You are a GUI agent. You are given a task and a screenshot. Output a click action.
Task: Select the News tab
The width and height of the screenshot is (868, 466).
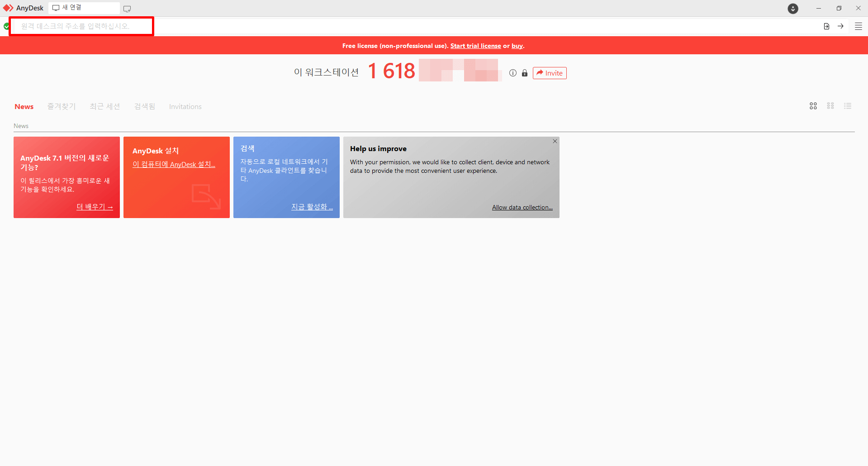(x=24, y=107)
